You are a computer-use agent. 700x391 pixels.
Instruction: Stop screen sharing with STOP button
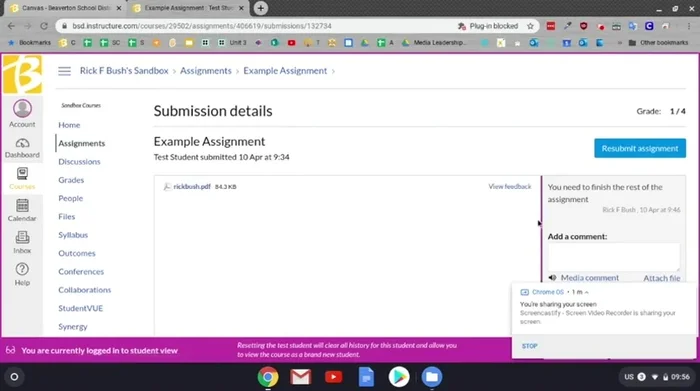(529, 346)
